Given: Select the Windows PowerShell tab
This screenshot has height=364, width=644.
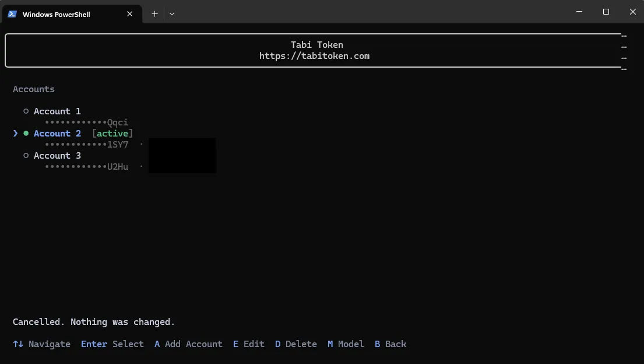Looking at the screenshot, I should pyautogui.click(x=72, y=14).
